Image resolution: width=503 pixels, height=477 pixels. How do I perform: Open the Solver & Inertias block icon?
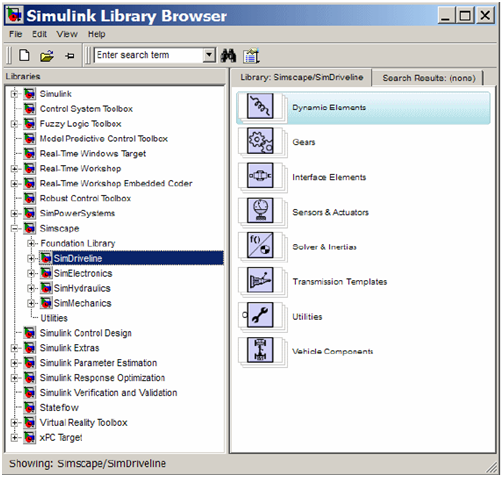coord(260,245)
